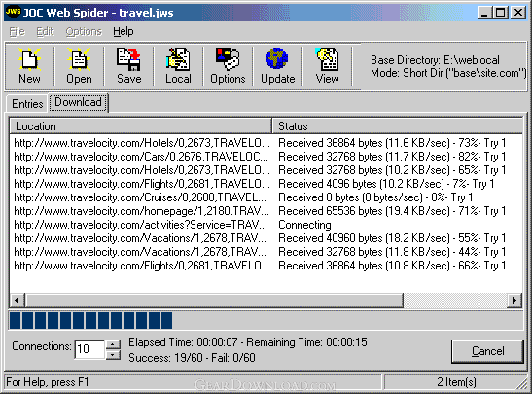Viewport: 532px width, 394px height.
Task: Click status 'Received 40960 bytes' 55% row
Action: coord(392,238)
